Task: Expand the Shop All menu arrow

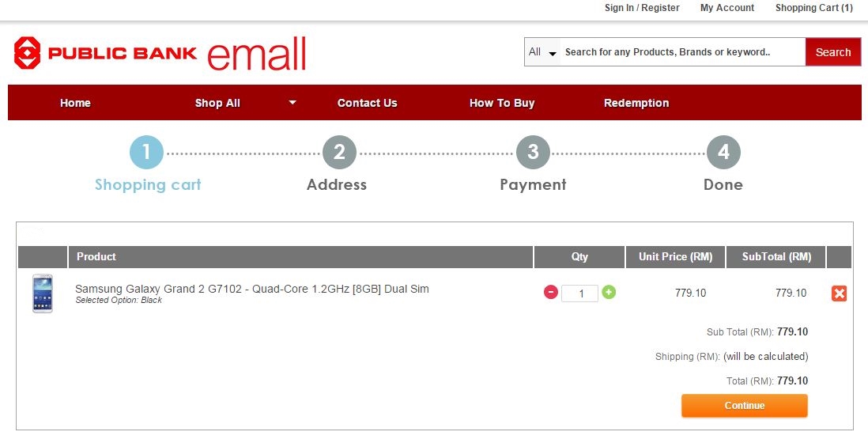Action: tap(292, 103)
